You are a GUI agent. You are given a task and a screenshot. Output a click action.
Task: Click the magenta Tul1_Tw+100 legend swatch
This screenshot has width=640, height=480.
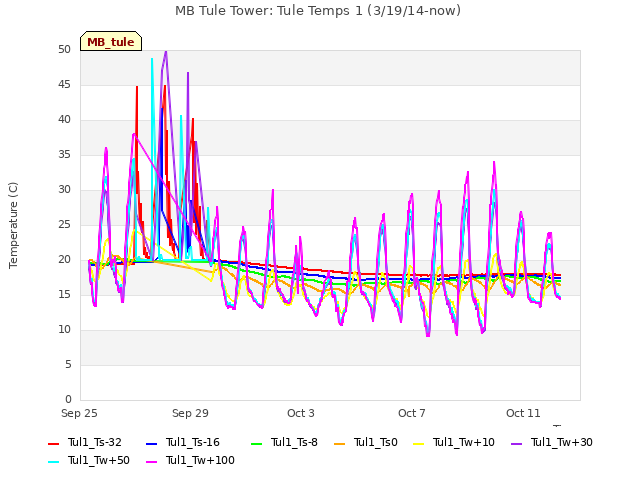pos(151,462)
